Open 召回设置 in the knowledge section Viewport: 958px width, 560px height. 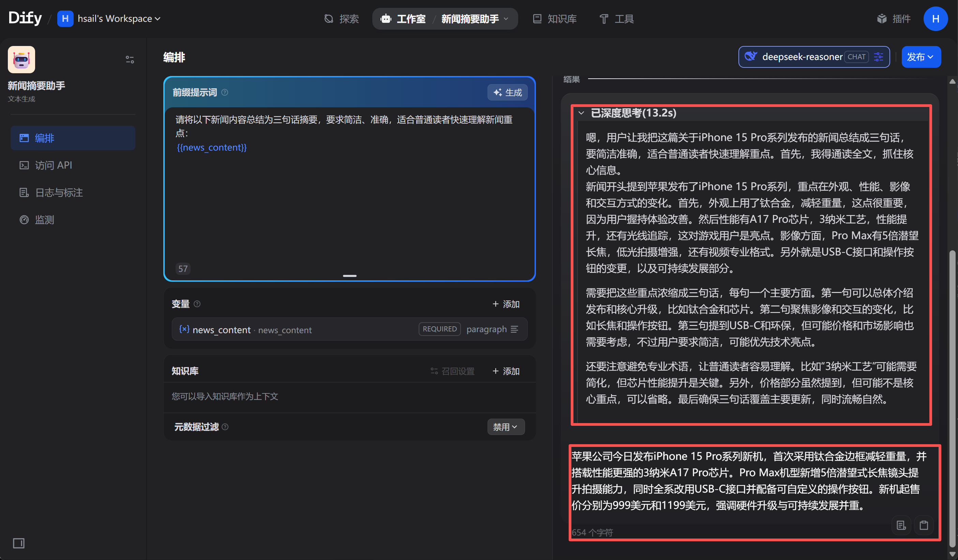tap(452, 371)
